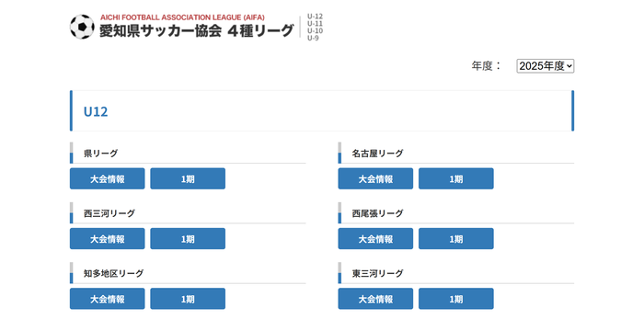The width and height of the screenshot is (644, 331).
Task: Open 大会情報 for 東三河リーグ
Action: pos(375,299)
